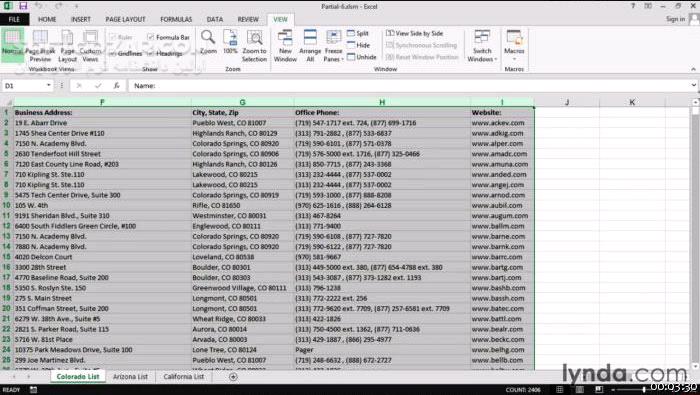Switch to Page Layout view
Screen dimensions: 700x395
[x=67, y=46]
